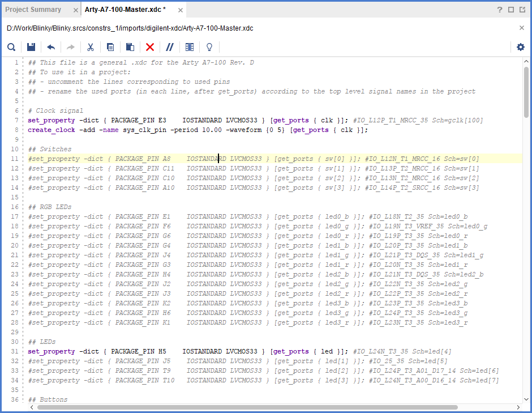Delete selection with red X icon
This screenshot has width=532, height=413.
pyautogui.click(x=149, y=47)
